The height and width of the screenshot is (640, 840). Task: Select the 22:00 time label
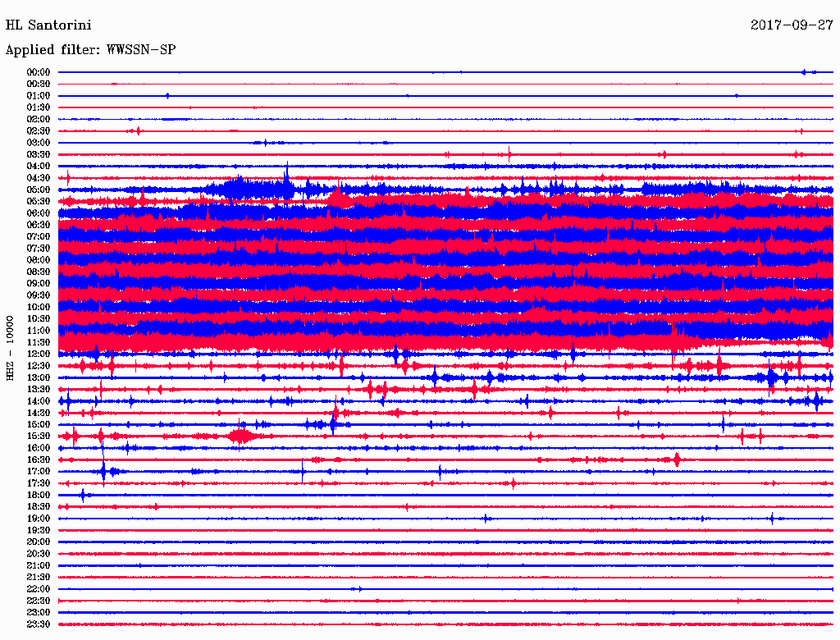39,589
